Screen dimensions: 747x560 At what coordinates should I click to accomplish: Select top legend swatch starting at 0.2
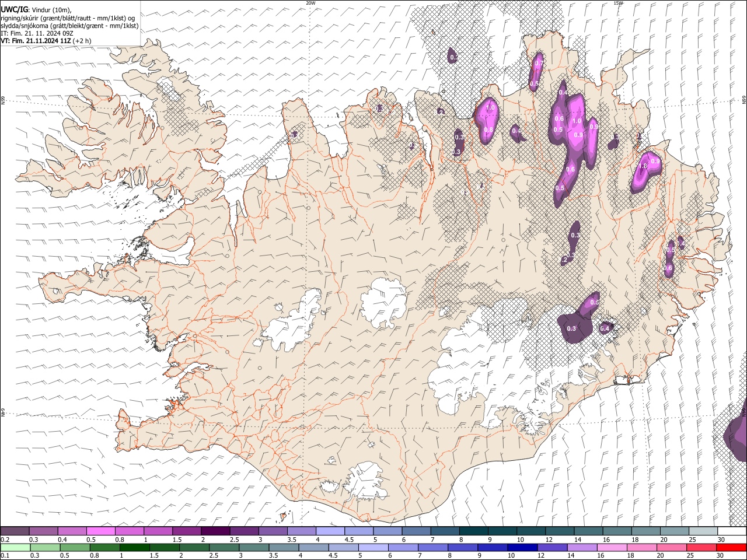coord(15,531)
